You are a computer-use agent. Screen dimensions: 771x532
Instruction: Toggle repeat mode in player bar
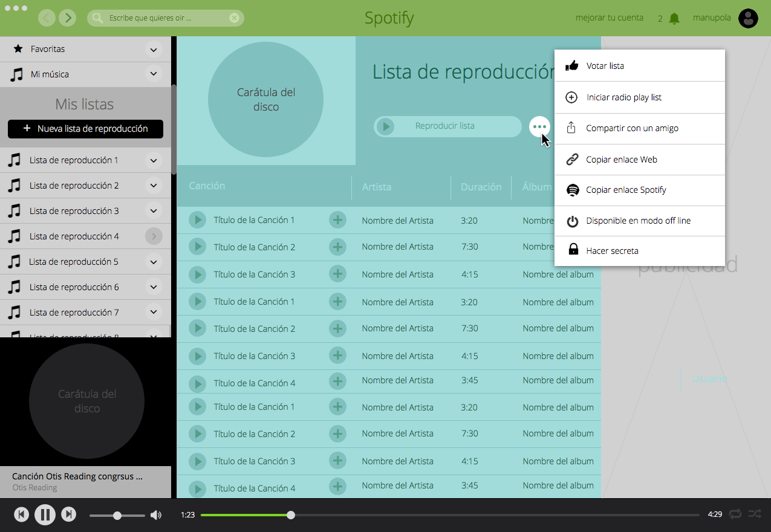point(735,514)
